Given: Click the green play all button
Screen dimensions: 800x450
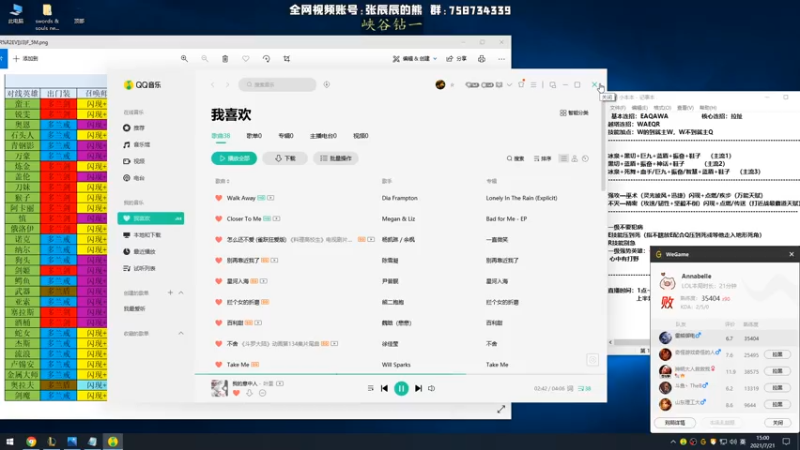Looking at the screenshot, I should (234, 158).
